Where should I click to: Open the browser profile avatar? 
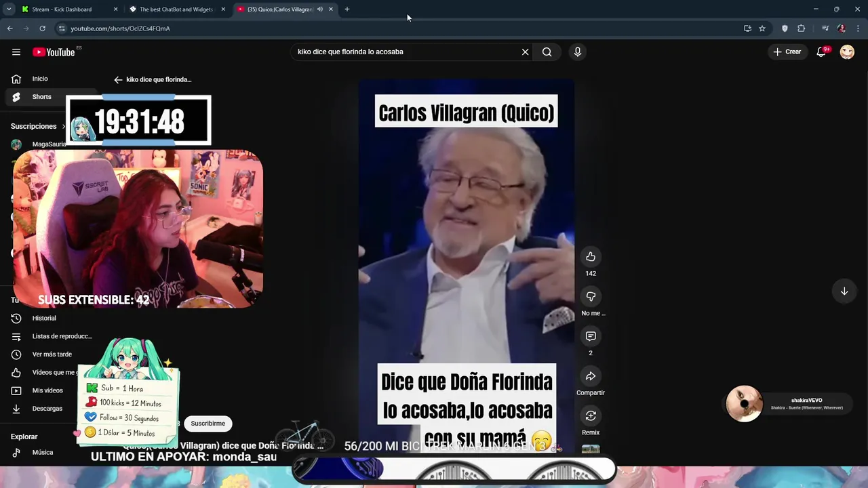point(842,28)
